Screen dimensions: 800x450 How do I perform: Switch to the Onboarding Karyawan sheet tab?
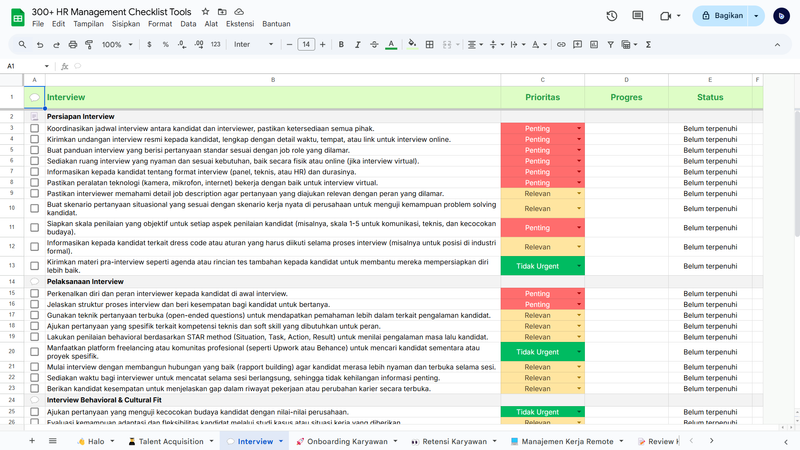(x=347, y=441)
